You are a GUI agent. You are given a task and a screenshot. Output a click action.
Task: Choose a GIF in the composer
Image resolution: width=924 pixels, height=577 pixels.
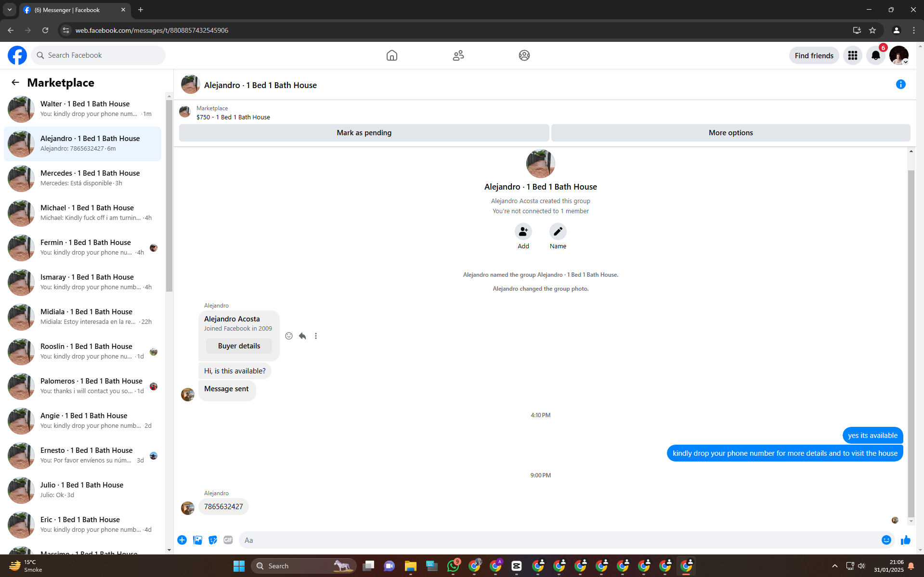tap(228, 540)
